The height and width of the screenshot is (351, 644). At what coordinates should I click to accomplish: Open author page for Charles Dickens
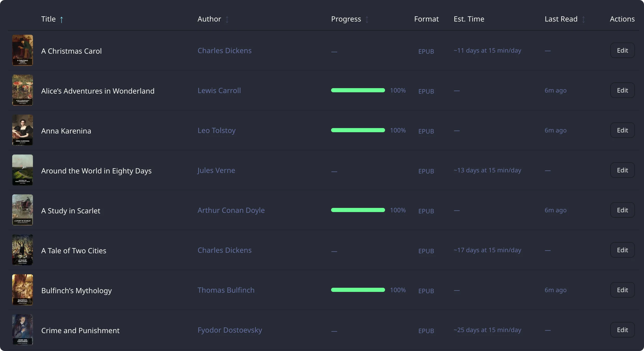coord(224,50)
